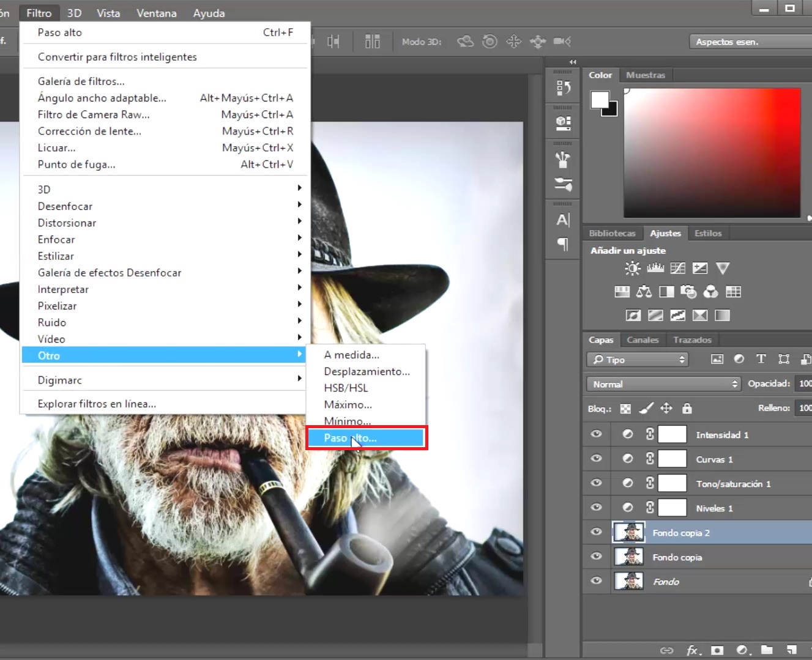
Task: Hide the Intensidad 1 layer
Action: click(596, 434)
